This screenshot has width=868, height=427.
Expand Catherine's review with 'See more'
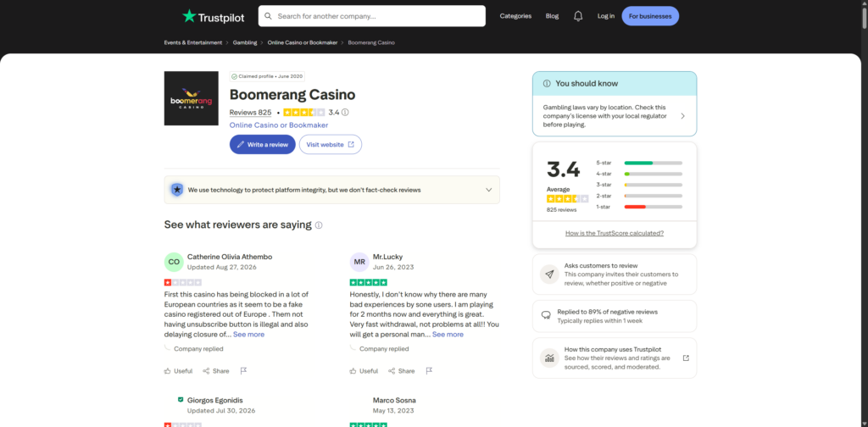(248, 335)
